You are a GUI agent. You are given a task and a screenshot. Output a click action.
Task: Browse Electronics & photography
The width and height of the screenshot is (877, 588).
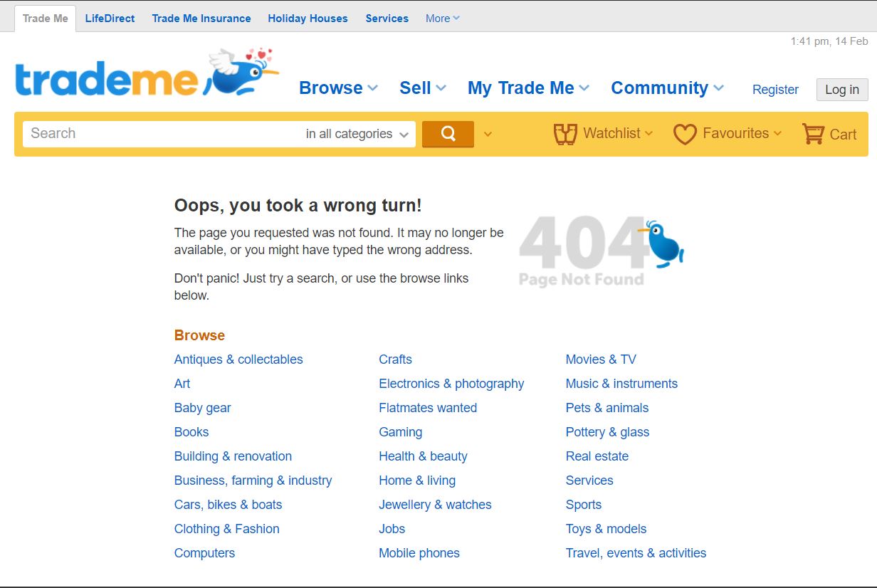pos(451,384)
